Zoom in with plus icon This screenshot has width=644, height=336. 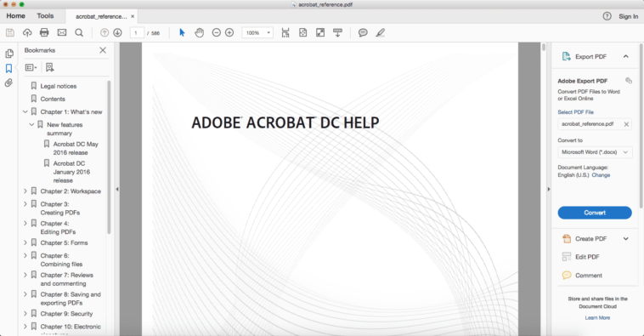pos(229,32)
